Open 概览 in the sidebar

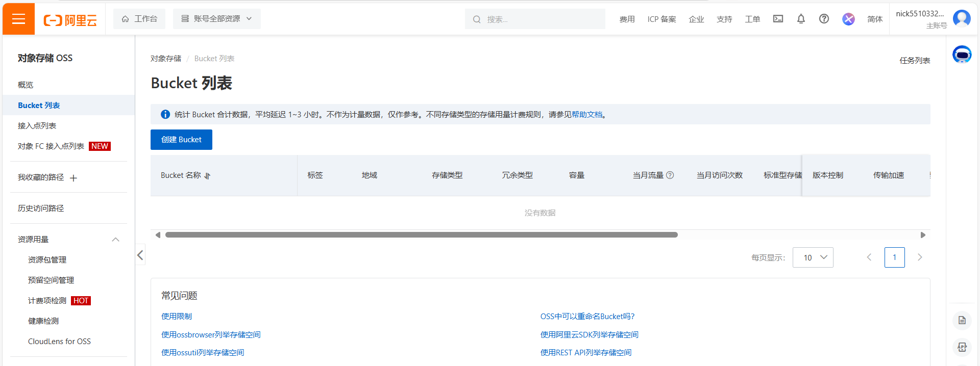(x=26, y=85)
